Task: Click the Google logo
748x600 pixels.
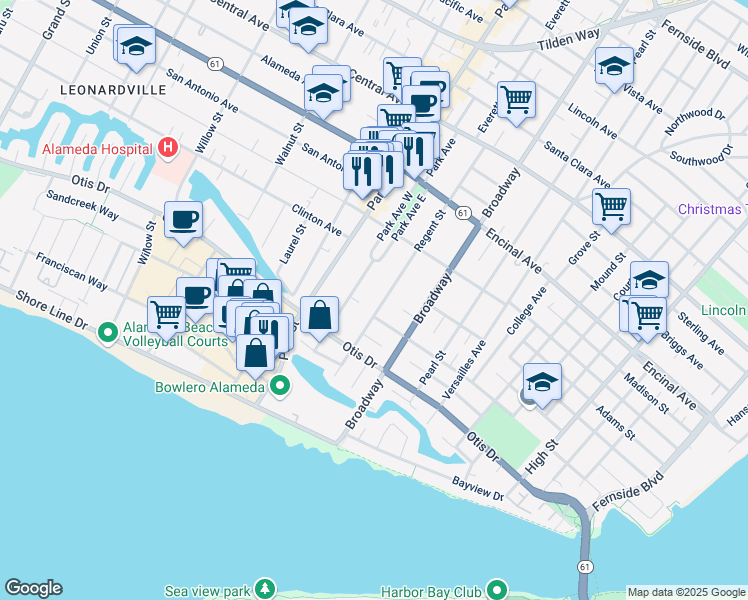Action: pyautogui.click(x=33, y=588)
